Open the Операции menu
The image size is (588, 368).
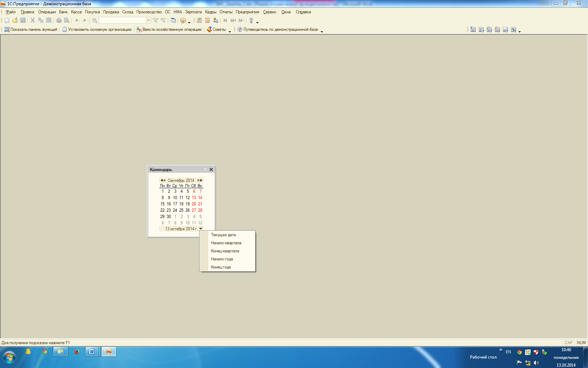coord(47,12)
